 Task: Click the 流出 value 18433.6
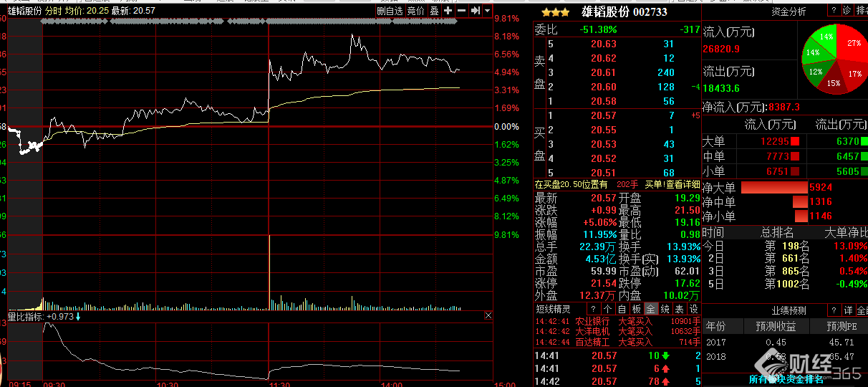click(721, 88)
